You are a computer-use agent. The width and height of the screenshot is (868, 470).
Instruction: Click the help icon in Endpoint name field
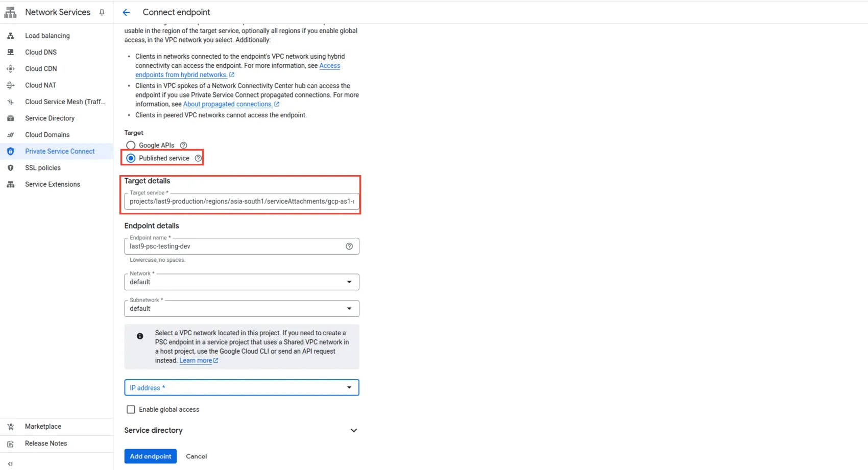[x=349, y=246]
